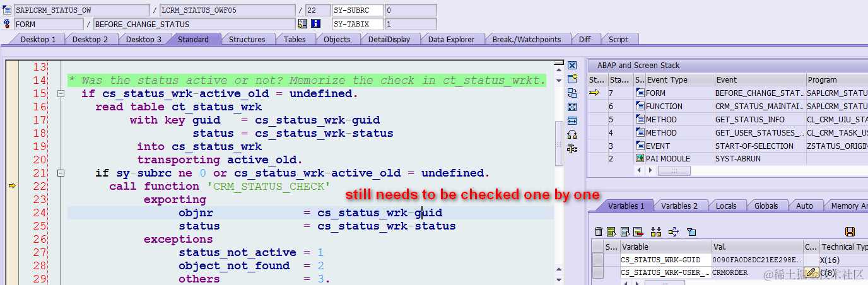Click the SY-TABIX variable name field

[x=358, y=24]
